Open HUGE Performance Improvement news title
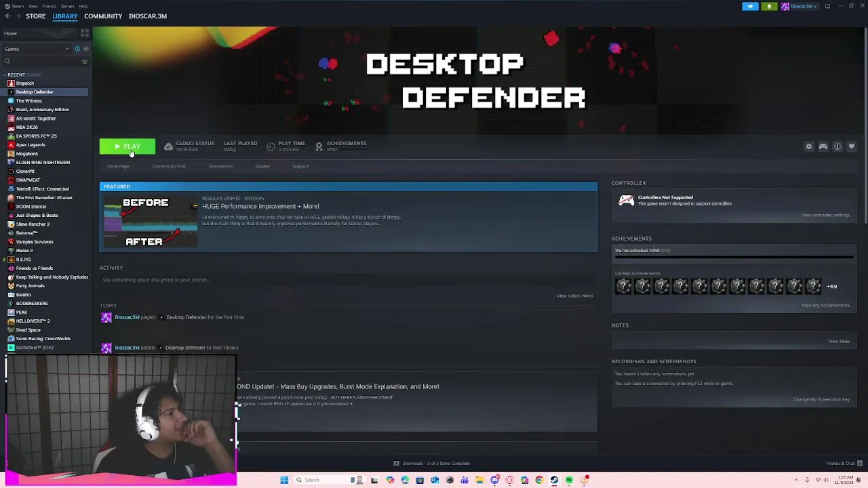This screenshot has height=488, width=868. tap(260, 206)
